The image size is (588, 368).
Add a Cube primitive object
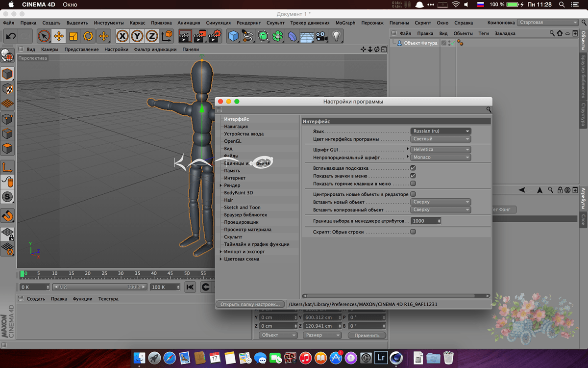[x=233, y=36]
